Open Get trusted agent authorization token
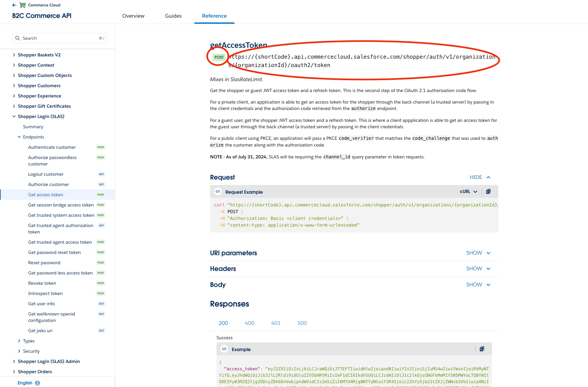The height and width of the screenshot is (387, 588). [x=61, y=229]
